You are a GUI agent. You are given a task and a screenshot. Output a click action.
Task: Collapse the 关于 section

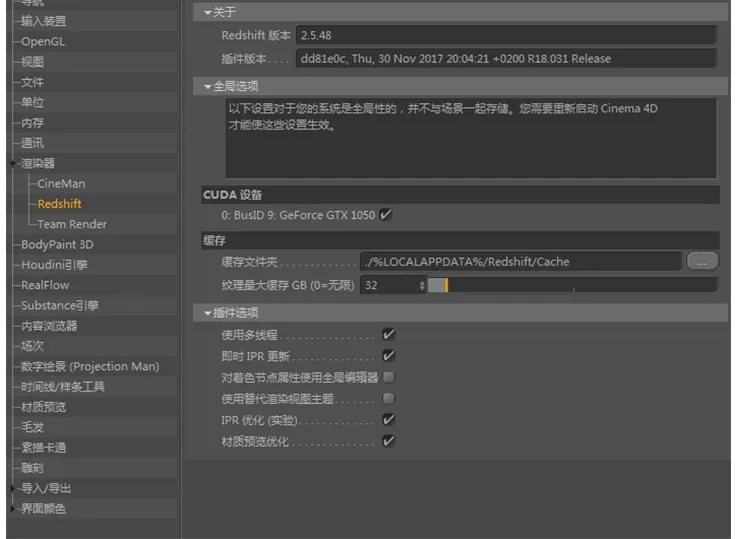click(x=208, y=12)
